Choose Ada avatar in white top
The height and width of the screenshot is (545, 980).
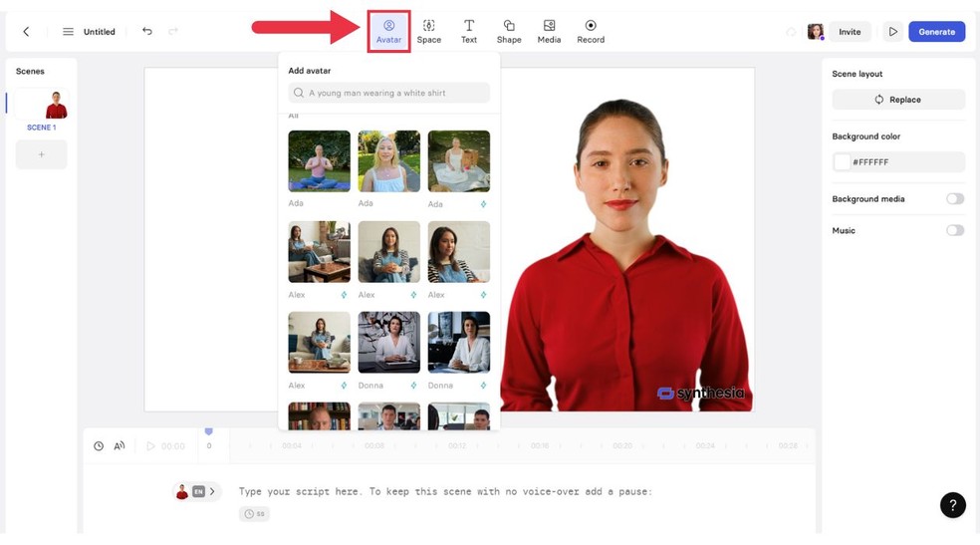(388, 160)
